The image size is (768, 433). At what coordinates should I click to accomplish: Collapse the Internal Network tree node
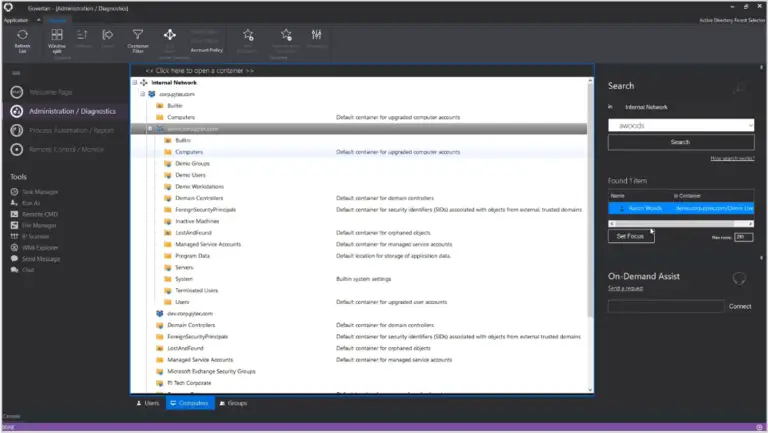[134, 82]
